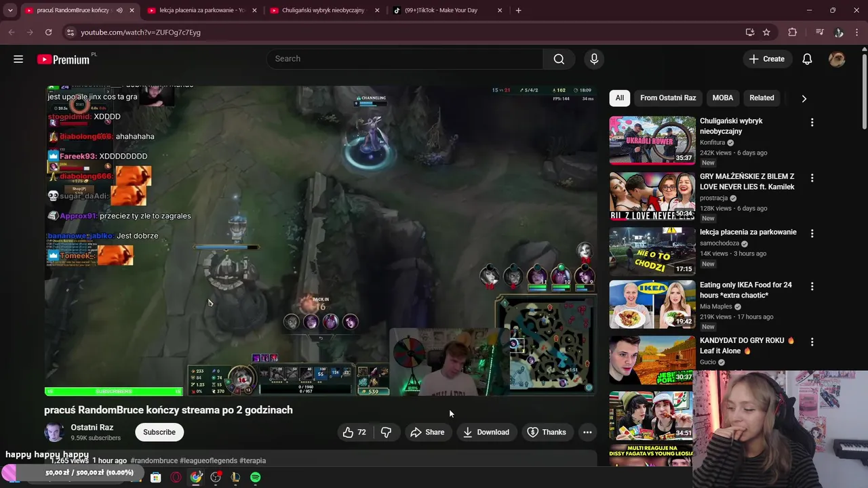Open Chrome extensions puzzle icon
The width and height of the screenshot is (868, 488).
click(792, 32)
